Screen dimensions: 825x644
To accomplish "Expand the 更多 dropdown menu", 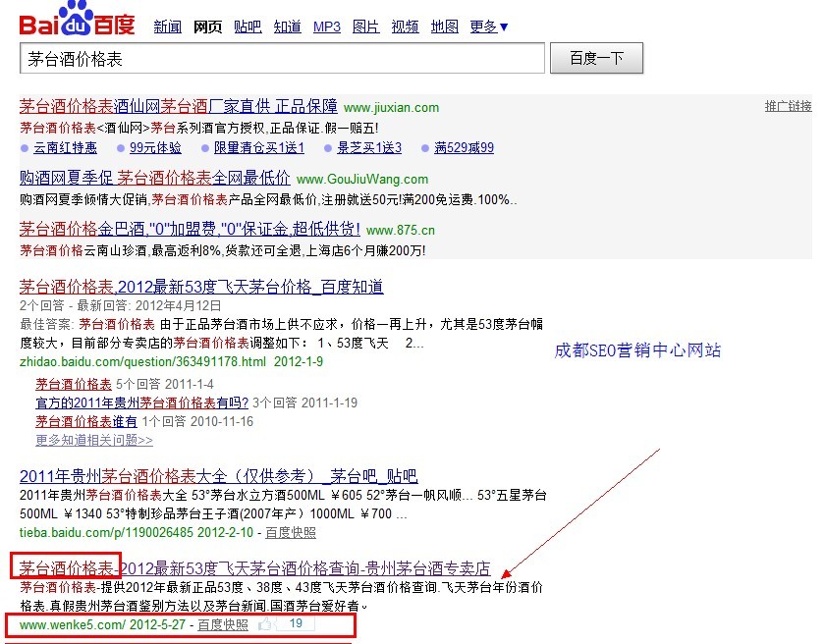I will point(489,27).
